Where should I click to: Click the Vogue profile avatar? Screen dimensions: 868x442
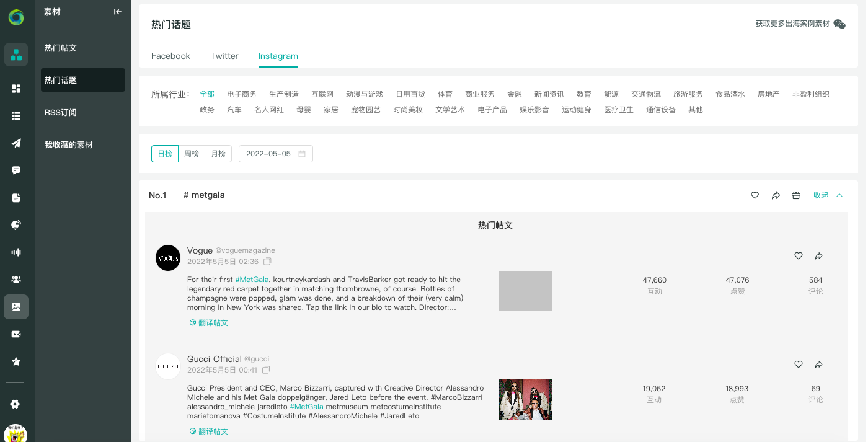[168, 258]
